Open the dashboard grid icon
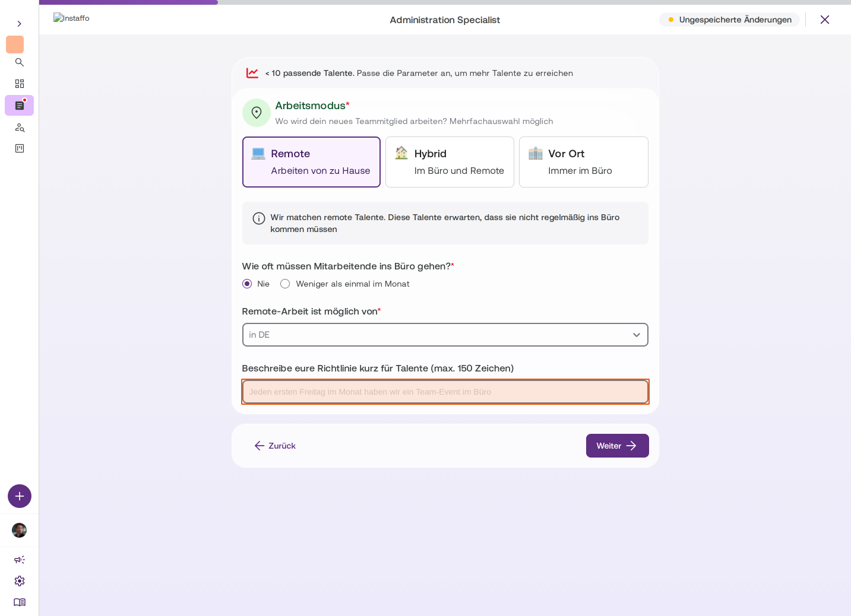Screen dimensions: 851x616 [19, 84]
